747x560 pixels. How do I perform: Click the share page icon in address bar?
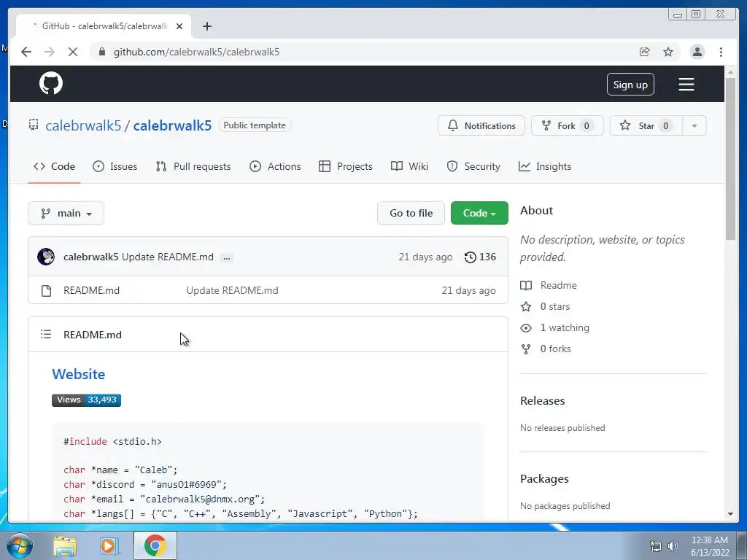645,52
